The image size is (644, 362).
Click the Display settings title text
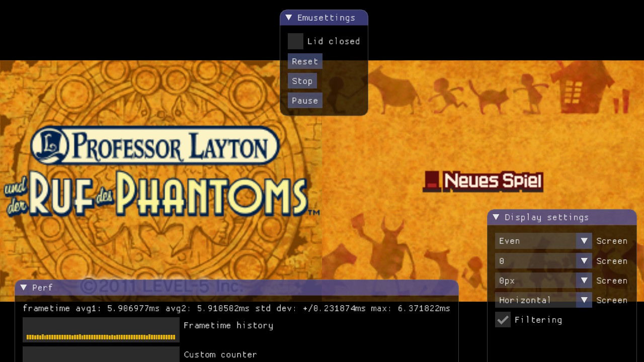coord(547,217)
